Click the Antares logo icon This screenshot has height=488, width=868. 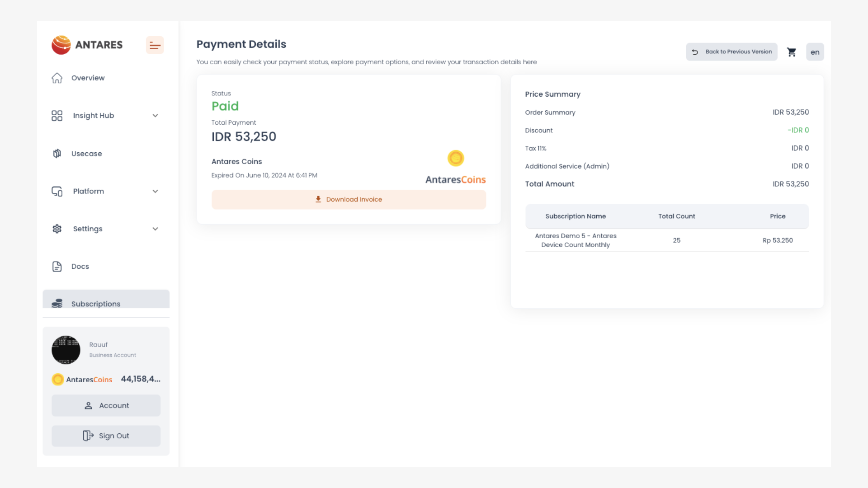click(61, 45)
